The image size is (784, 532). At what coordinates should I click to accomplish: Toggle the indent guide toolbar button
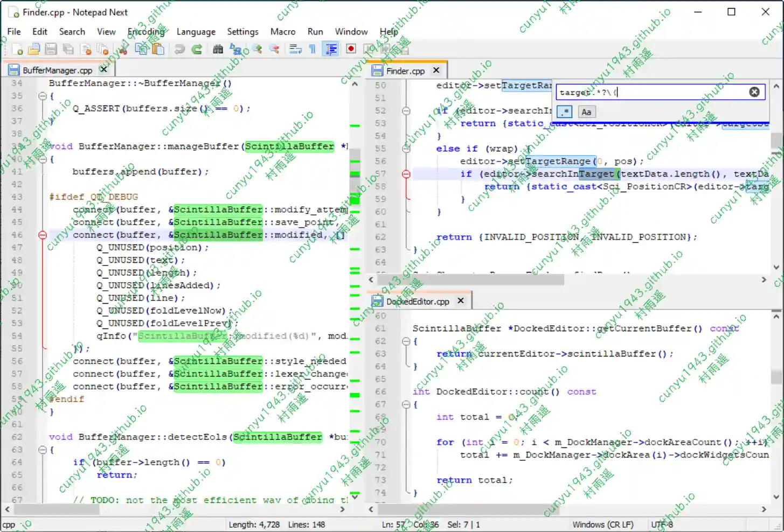pos(331,49)
